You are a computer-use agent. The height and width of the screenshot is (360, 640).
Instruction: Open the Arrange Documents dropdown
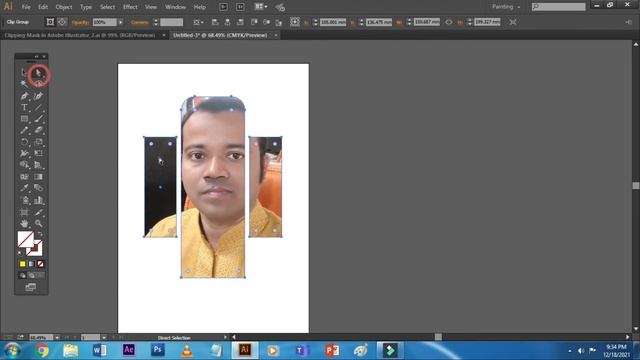point(261,7)
